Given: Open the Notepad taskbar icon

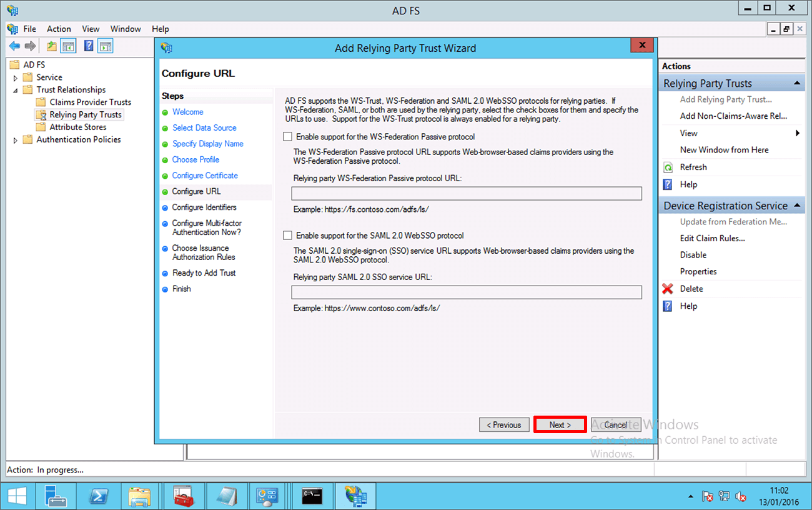Looking at the screenshot, I should pos(227,496).
